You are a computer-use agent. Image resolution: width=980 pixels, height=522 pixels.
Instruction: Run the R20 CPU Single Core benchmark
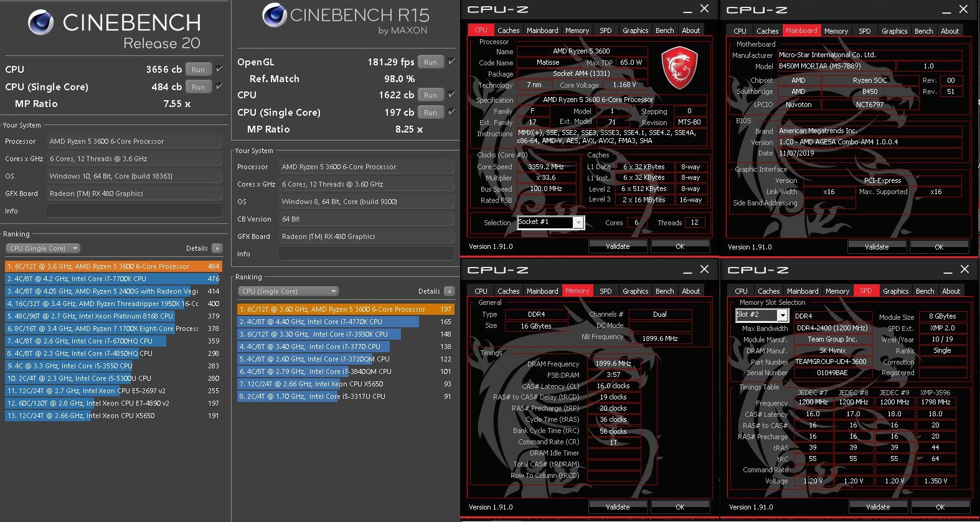pyautogui.click(x=198, y=87)
